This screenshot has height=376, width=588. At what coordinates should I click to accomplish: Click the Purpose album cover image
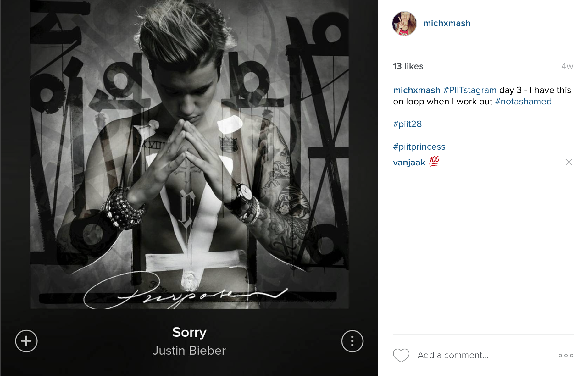click(189, 154)
